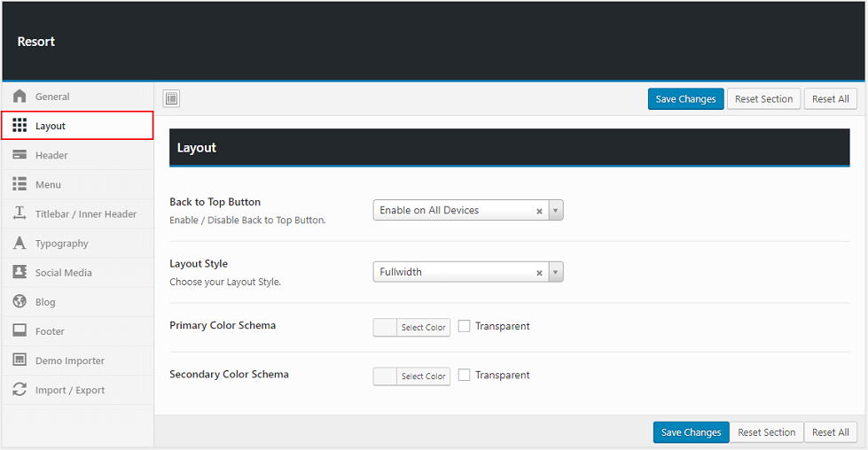Screen dimensions: 868x450
Task: Click the bottom Reset Section button
Action: (766, 432)
